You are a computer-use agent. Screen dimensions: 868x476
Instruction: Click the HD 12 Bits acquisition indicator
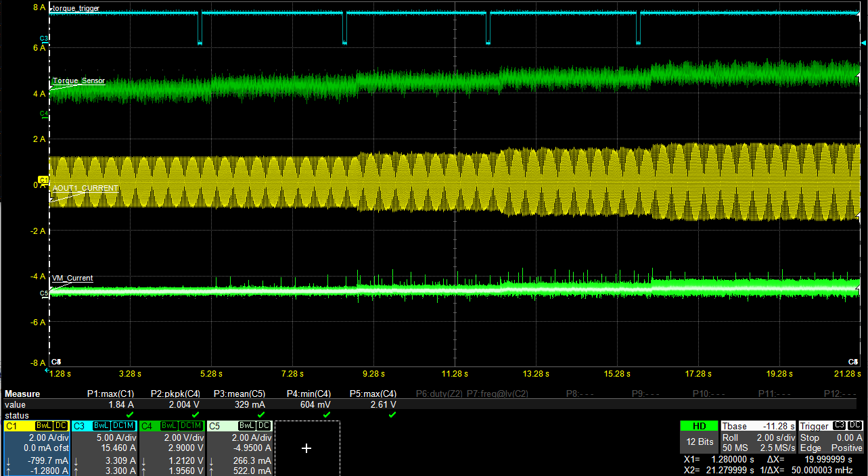tap(698, 433)
